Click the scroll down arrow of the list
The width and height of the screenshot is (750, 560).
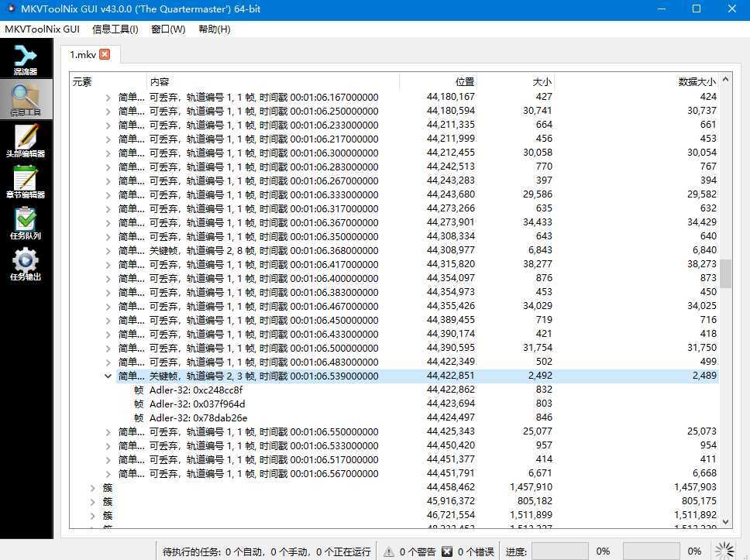point(726,522)
